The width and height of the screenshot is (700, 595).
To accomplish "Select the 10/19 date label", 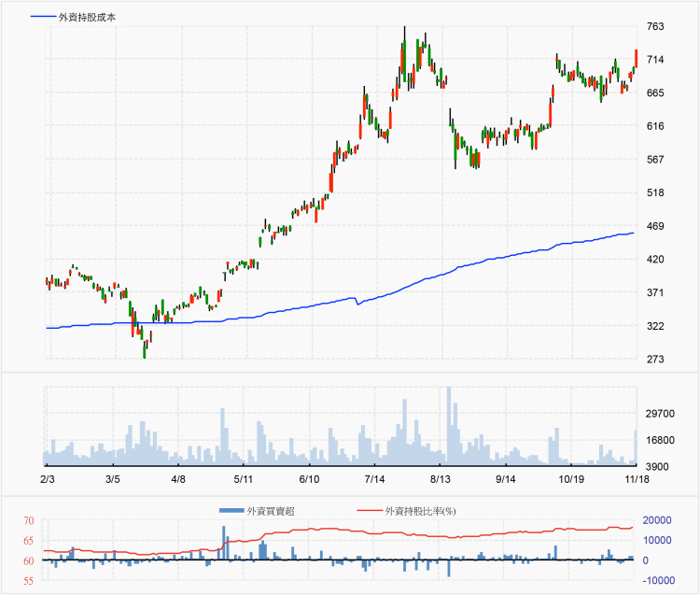I will [571, 479].
